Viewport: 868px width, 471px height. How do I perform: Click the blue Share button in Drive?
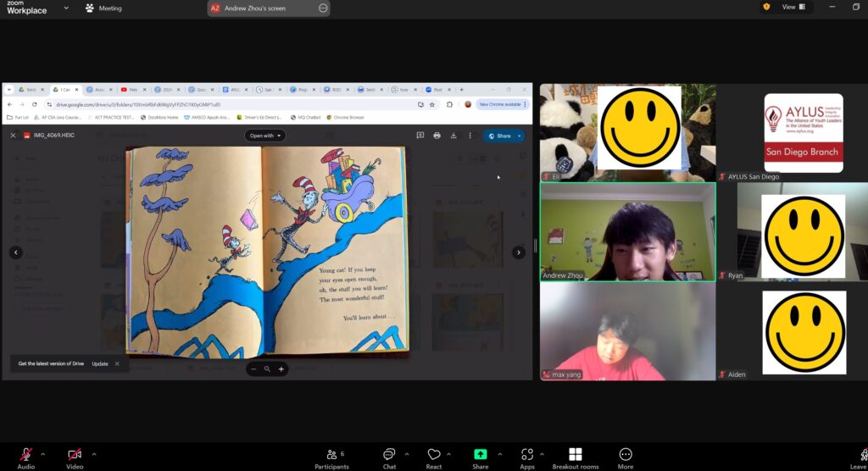[x=500, y=136]
